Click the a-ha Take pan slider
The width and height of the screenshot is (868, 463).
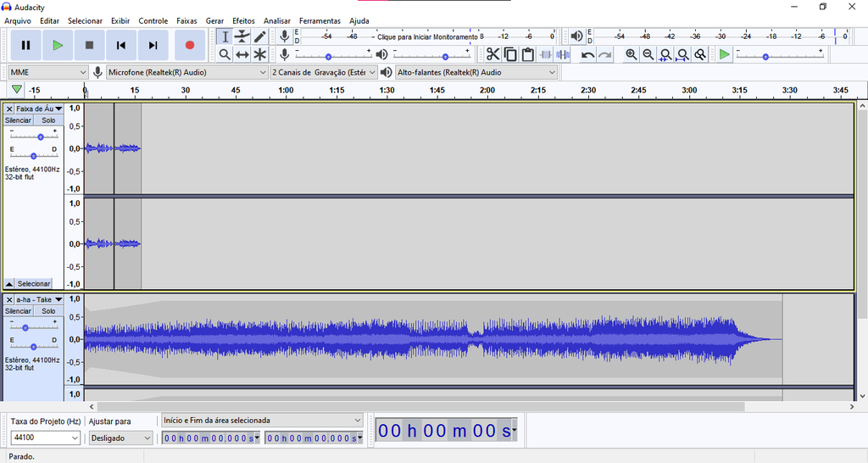pyautogui.click(x=34, y=344)
